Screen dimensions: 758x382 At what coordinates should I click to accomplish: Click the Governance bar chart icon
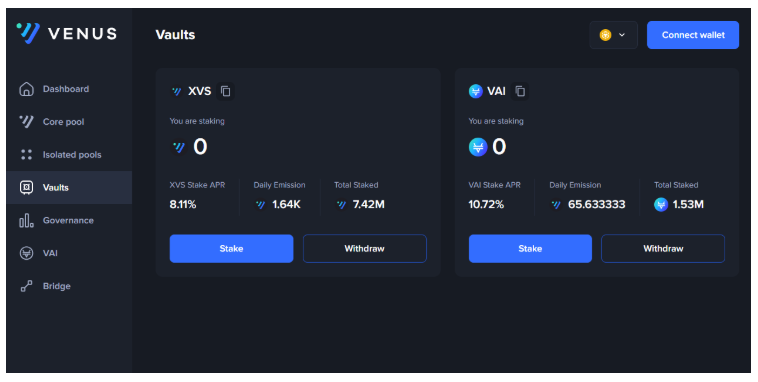26,220
